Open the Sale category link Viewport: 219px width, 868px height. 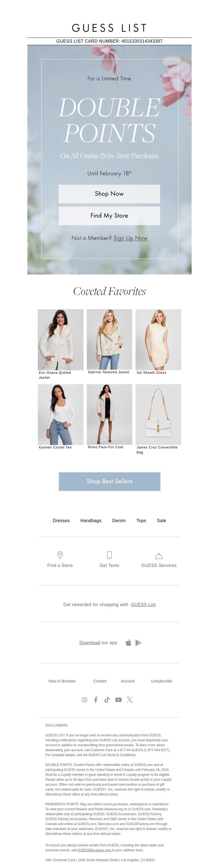[162, 520]
